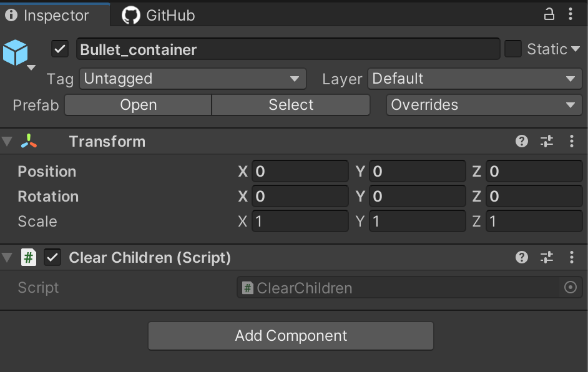Open Clear Children component three-dot menu

572,257
